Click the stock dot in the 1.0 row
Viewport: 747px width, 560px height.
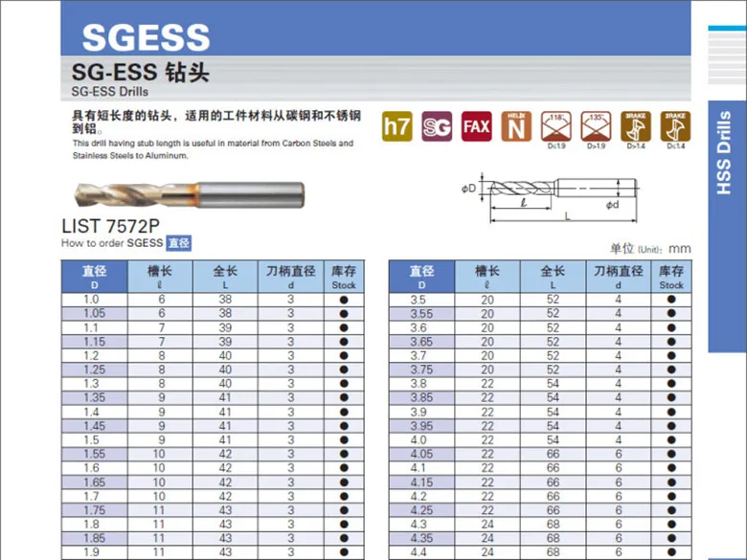point(344,300)
